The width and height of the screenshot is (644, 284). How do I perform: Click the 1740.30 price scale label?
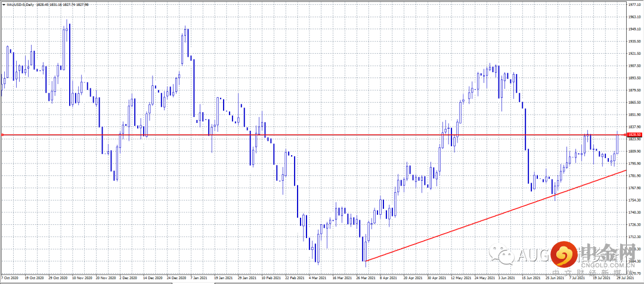click(635, 212)
